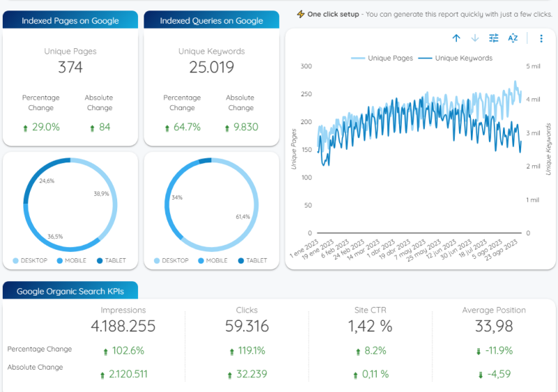Image resolution: width=558 pixels, height=392 pixels.
Task: Click the 64.7% percentage change value
Action: pyautogui.click(x=187, y=127)
